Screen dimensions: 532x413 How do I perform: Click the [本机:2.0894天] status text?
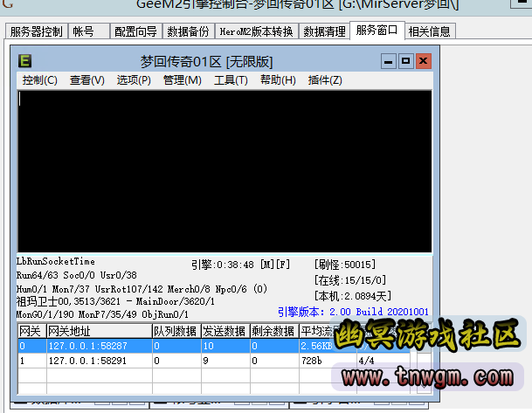click(353, 296)
